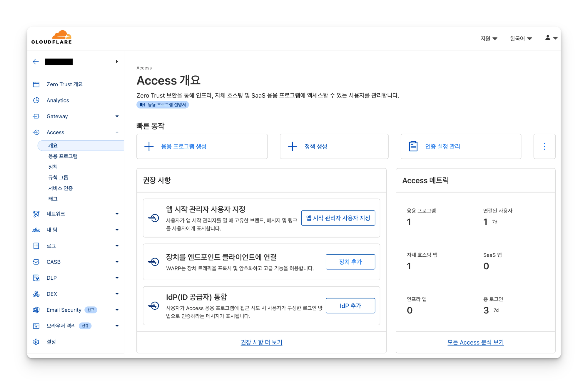Open the 한국어 language dropdown

click(521, 39)
